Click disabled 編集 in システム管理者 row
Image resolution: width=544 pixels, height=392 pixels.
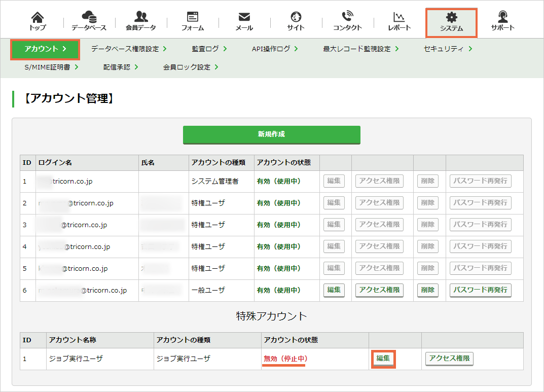pyautogui.click(x=334, y=181)
